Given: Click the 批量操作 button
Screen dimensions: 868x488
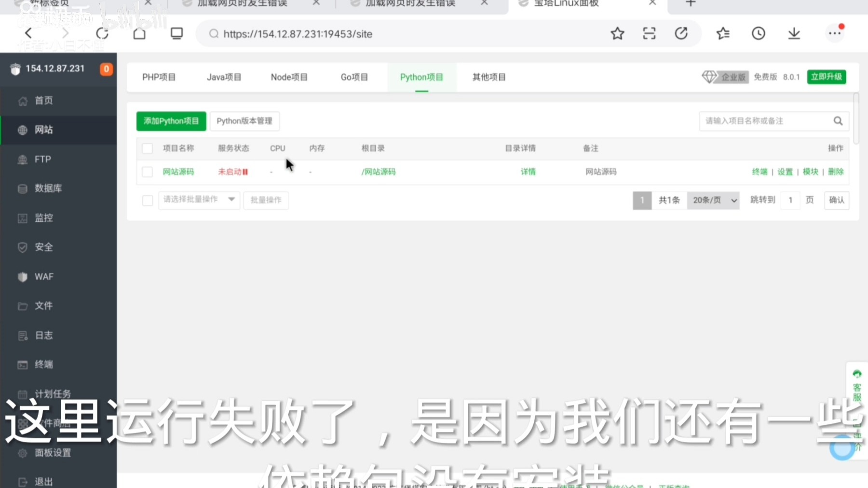Looking at the screenshot, I should click(266, 200).
